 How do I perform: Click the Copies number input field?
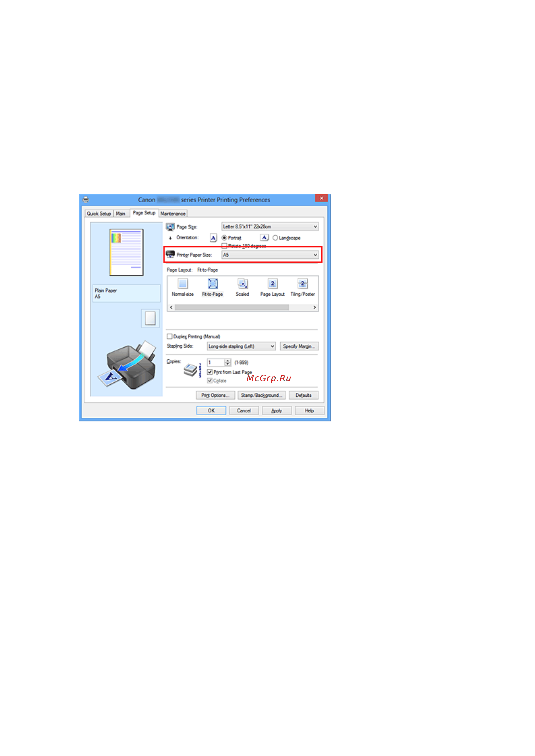coord(216,363)
